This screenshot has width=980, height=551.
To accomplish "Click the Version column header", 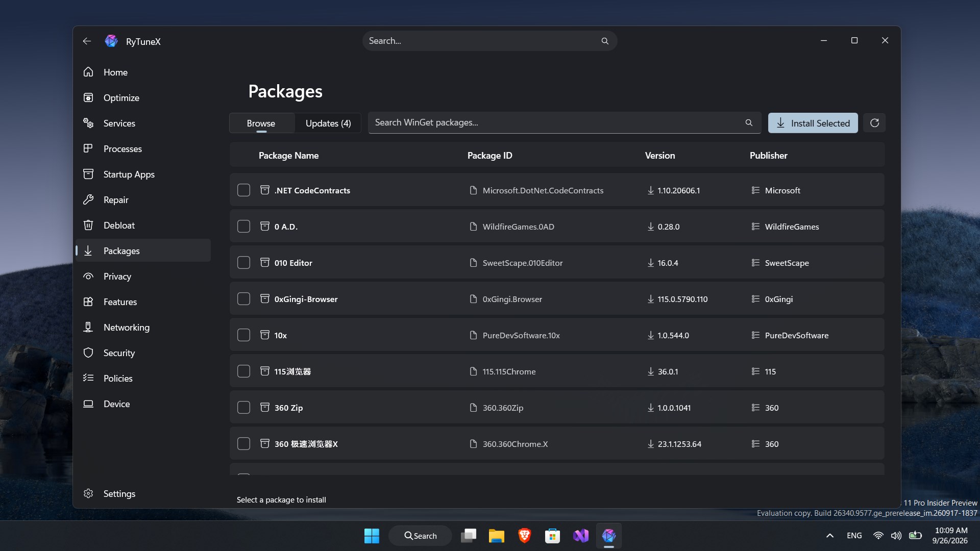I will (x=659, y=155).
